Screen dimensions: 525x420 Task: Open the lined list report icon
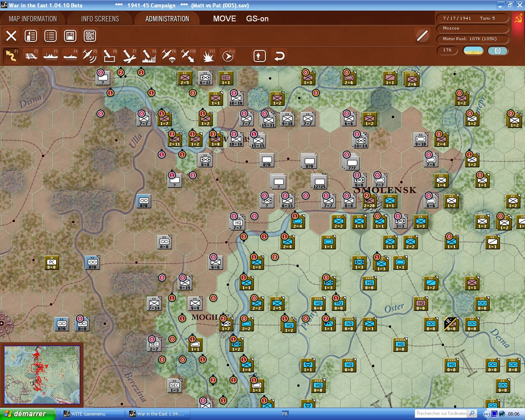pos(50,36)
